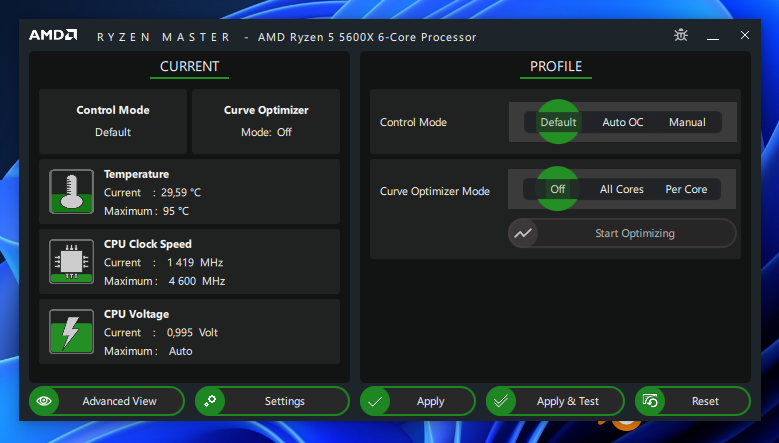Select Default control mode

coord(558,122)
